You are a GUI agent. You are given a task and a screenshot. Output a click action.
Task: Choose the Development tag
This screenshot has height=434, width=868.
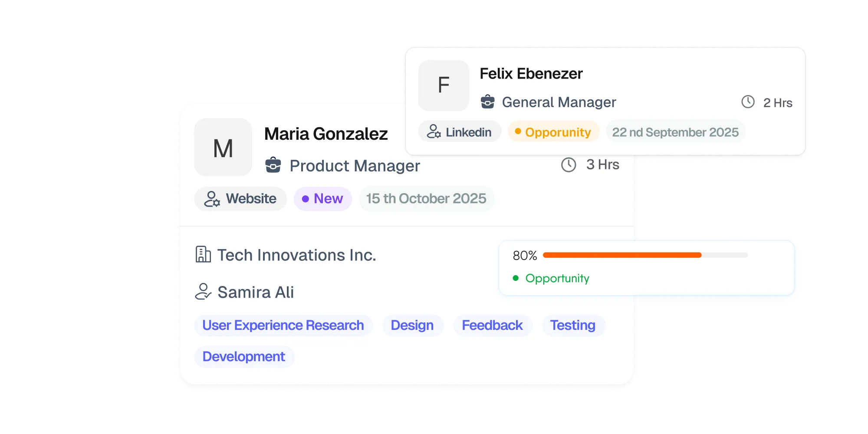pyautogui.click(x=244, y=357)
